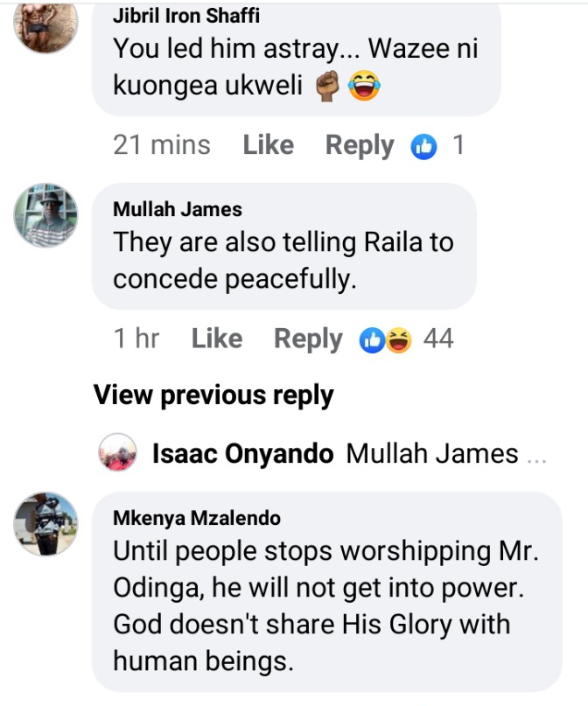Open Mkenya Mzalendo's profile picture
The image size is (588, 706).
[x=45, y=524]
